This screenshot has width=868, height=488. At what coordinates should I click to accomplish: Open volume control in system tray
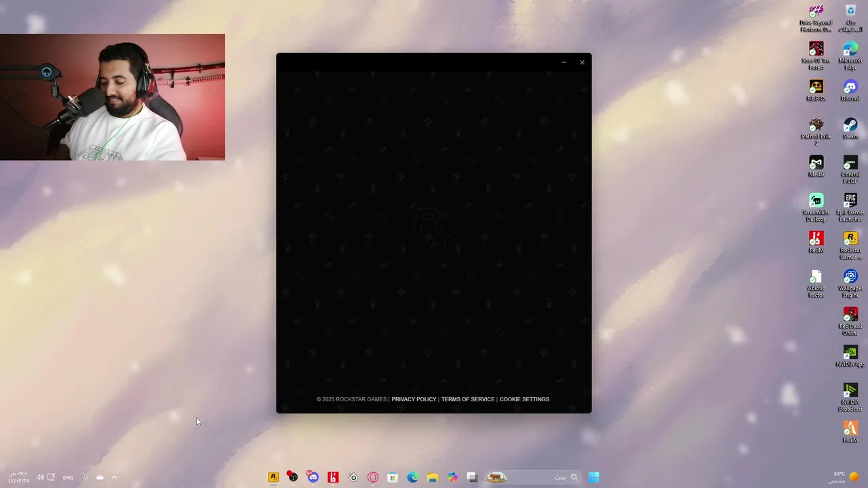(39, 477)
